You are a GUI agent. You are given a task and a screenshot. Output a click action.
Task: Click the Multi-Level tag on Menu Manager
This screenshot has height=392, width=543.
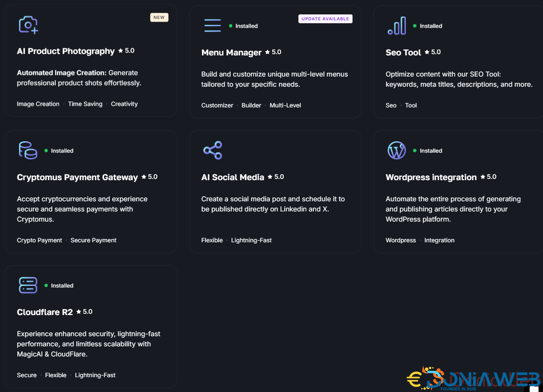pyautogui.click(x=285, y=105)
